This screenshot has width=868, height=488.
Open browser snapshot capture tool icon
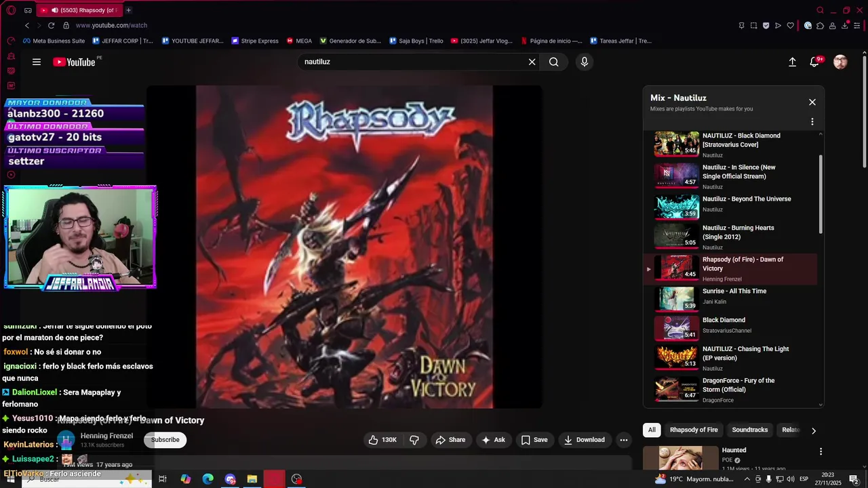click(x=753, y=26)
